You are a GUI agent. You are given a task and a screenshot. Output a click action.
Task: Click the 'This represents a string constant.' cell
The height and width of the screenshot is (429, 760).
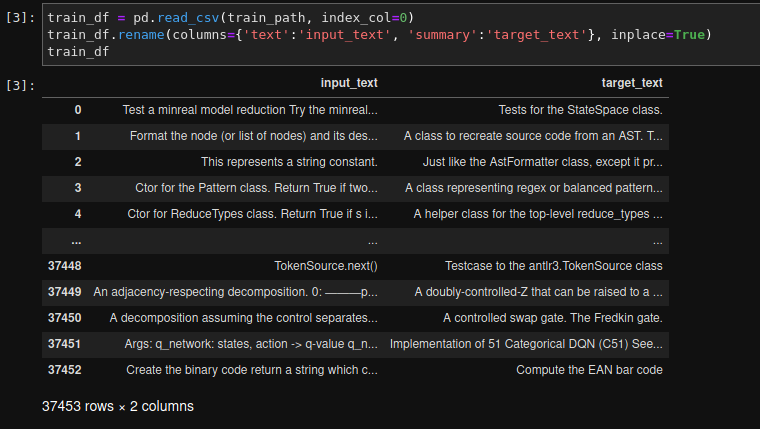pos(289,162)
